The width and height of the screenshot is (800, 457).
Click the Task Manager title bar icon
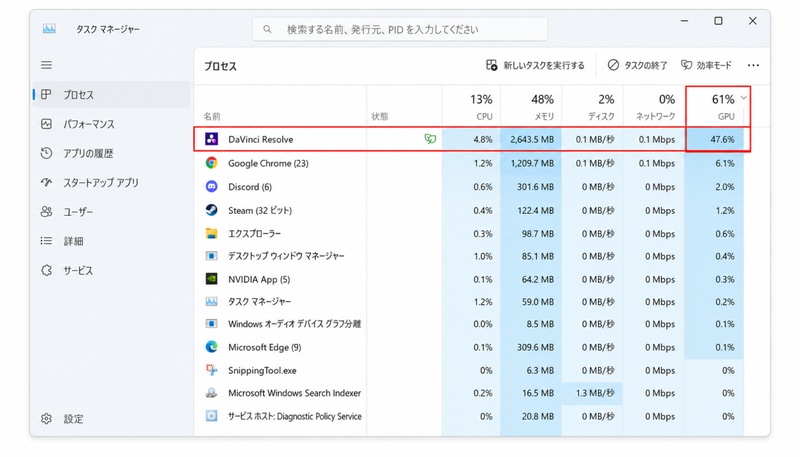click(x=49, y=29)
